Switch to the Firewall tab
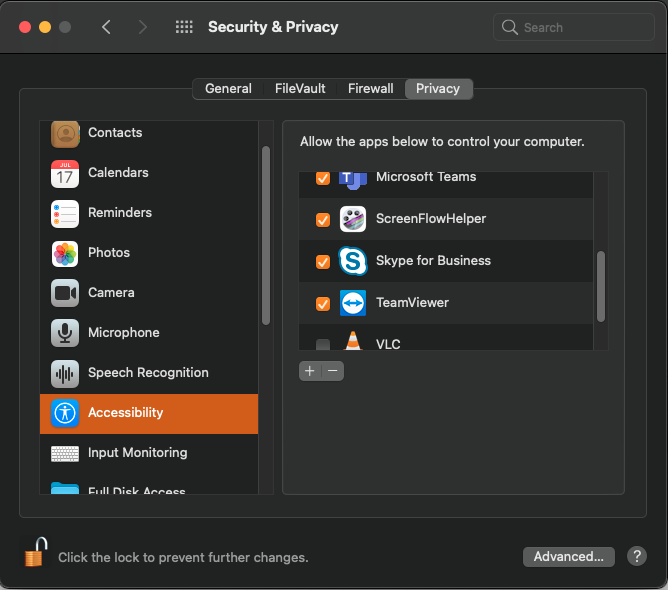The height and width of the screenshot is (590, 668). [371, 89]
